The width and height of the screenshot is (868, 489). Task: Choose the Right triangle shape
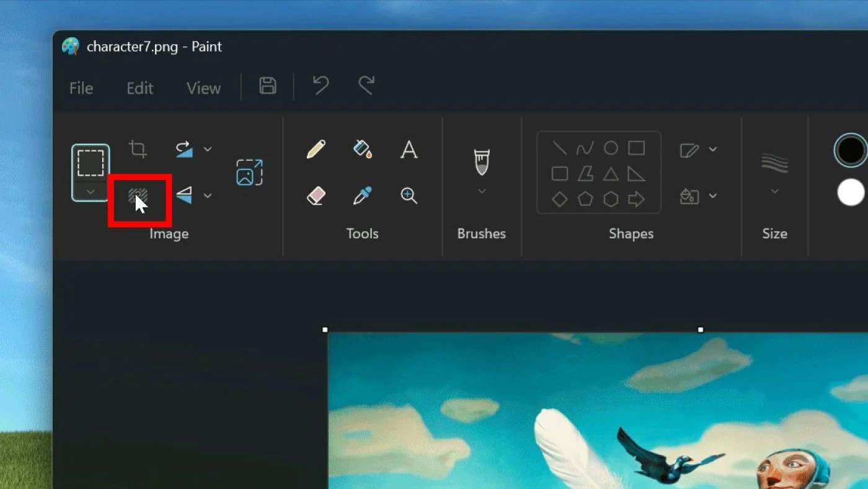coord(636,174)
